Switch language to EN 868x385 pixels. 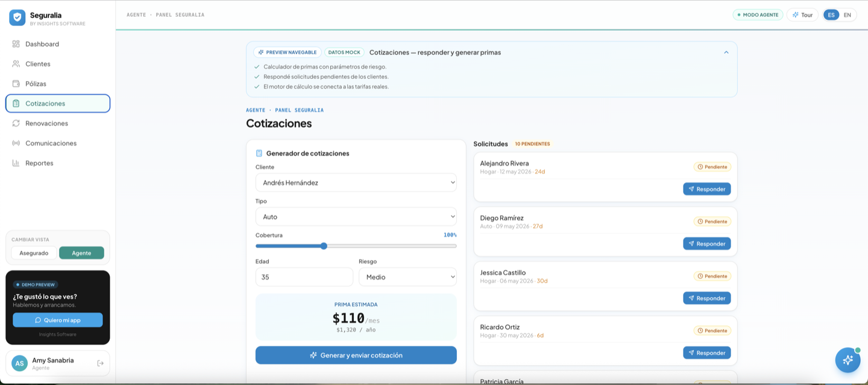click(848, 15)
